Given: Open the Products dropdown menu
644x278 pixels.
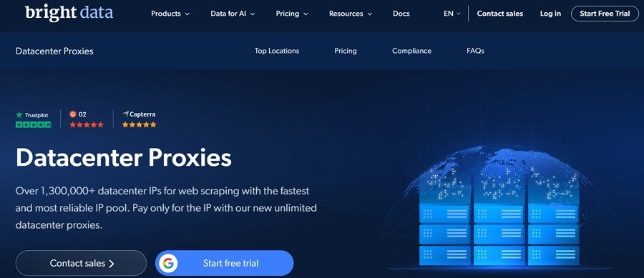Looking at the screenshot, I should [170, 14].
